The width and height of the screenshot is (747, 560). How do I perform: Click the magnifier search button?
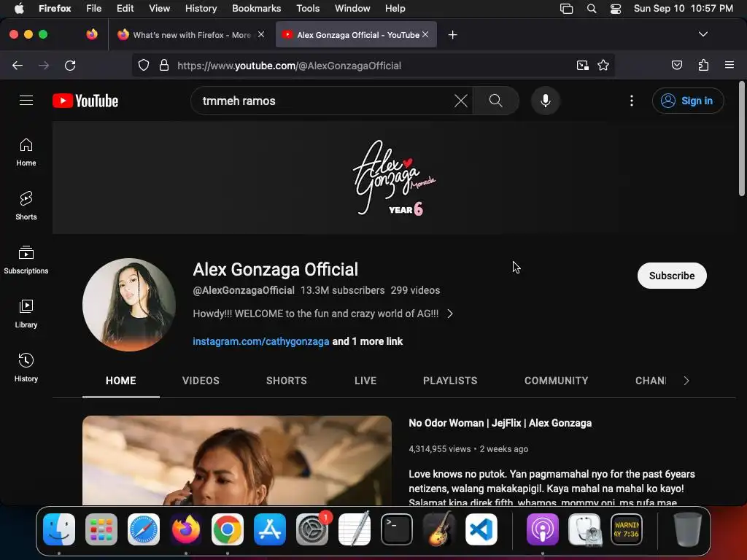point(495,101)
